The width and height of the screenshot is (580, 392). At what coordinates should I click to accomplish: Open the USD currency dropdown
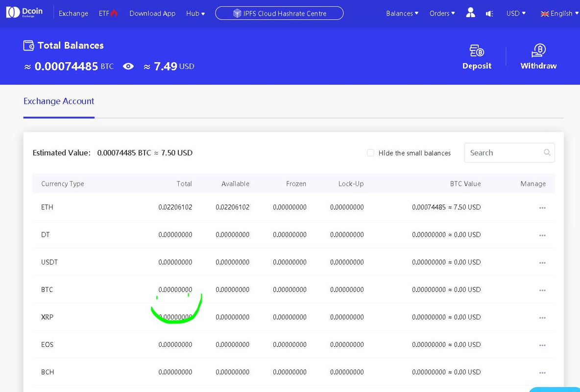(x=516, y=13)
